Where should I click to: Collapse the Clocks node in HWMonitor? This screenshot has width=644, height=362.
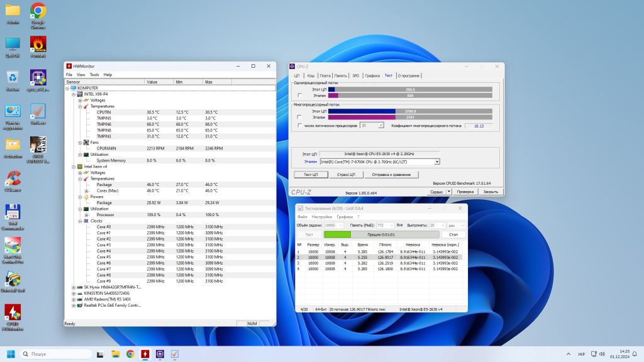pyautogui.click(x=80, y=221)
